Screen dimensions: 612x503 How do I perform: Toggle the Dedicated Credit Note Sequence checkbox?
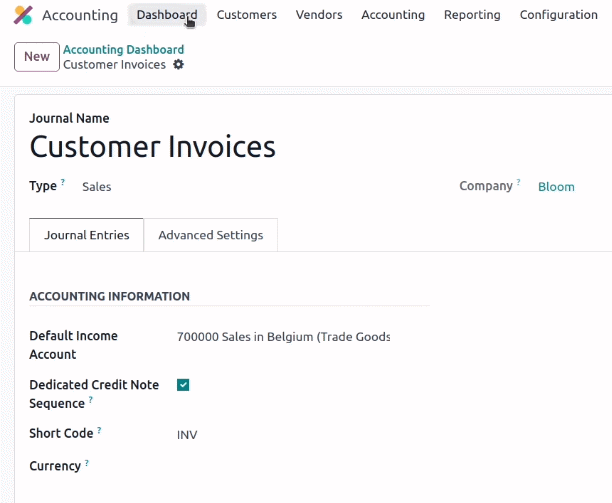pyautogui.click(x=183, y=385)
